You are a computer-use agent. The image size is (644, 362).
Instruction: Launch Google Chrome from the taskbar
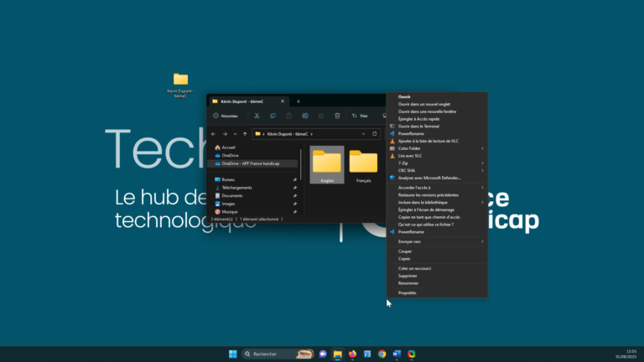coord(382,354)
